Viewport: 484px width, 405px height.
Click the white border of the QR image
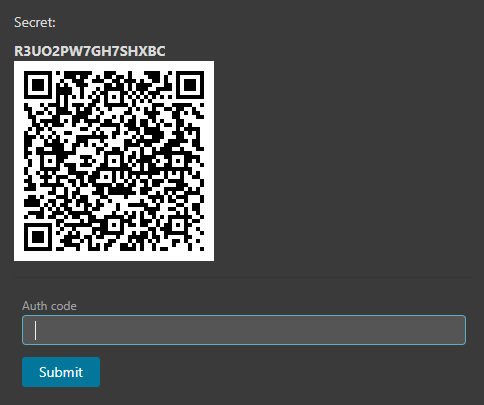(x=114, y=66)
